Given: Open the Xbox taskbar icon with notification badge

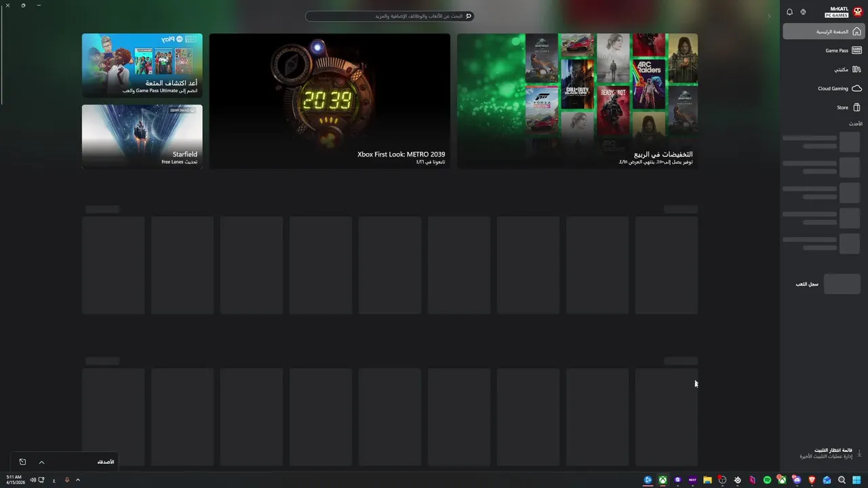Looking at the screenshot, I should 782,480.
